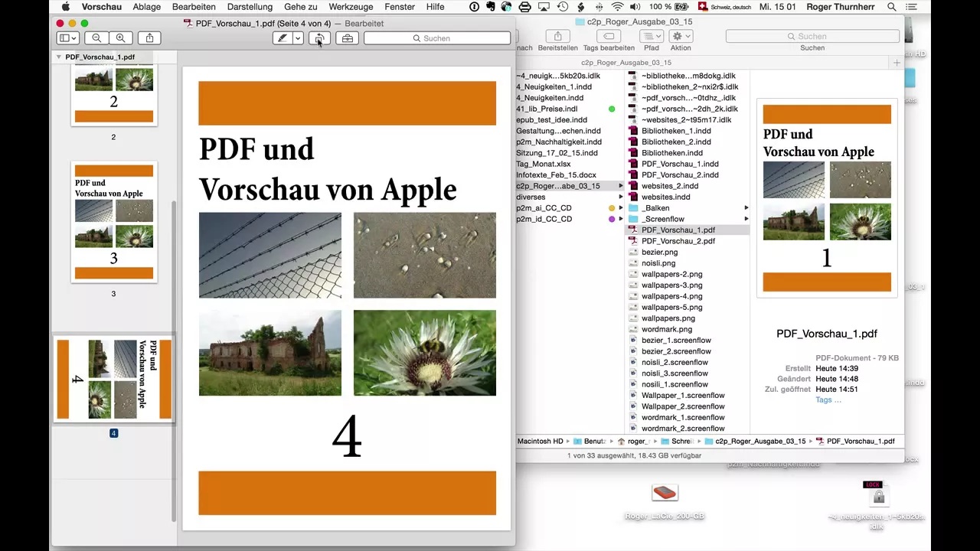Open the Schweiz, deutsch input menu

tap(726, 7)
